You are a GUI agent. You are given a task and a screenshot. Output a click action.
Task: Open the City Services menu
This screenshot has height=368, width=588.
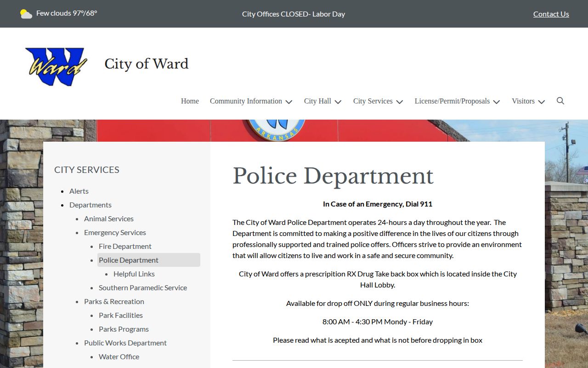pos(373,101)
